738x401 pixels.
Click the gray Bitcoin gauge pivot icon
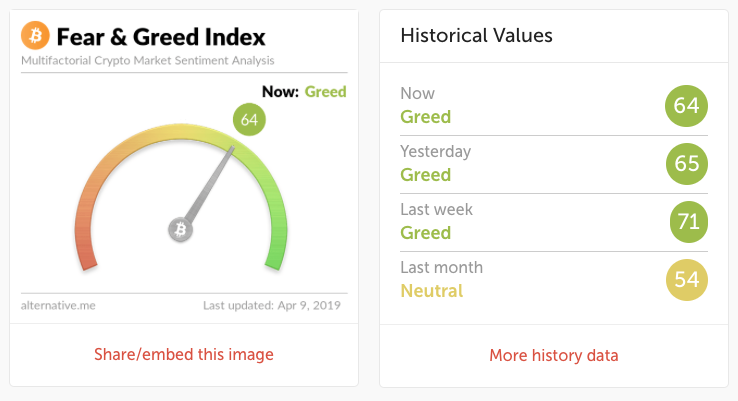tap(181, 230)
